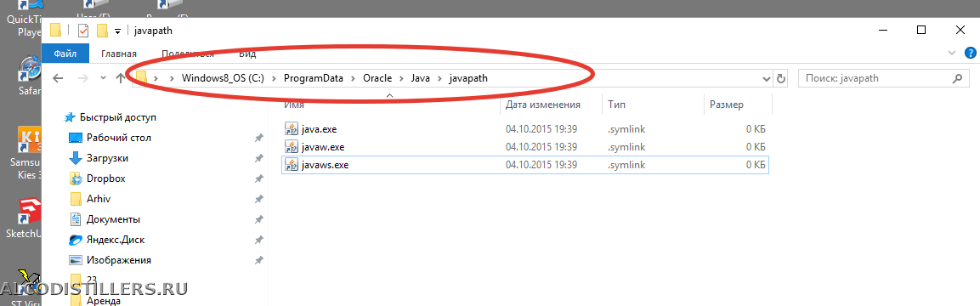
Task: Select javaws.exe file icon
Action: [292, 165]
